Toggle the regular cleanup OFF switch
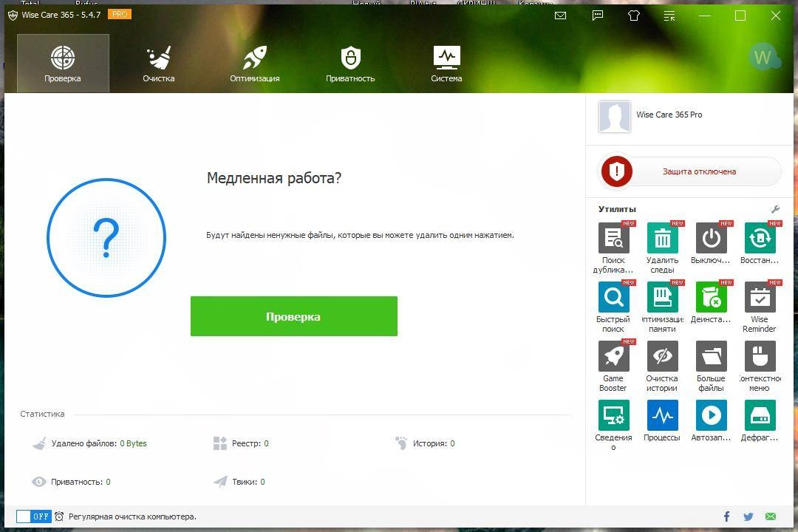This screenshot has width=798, height=532. 33,516
